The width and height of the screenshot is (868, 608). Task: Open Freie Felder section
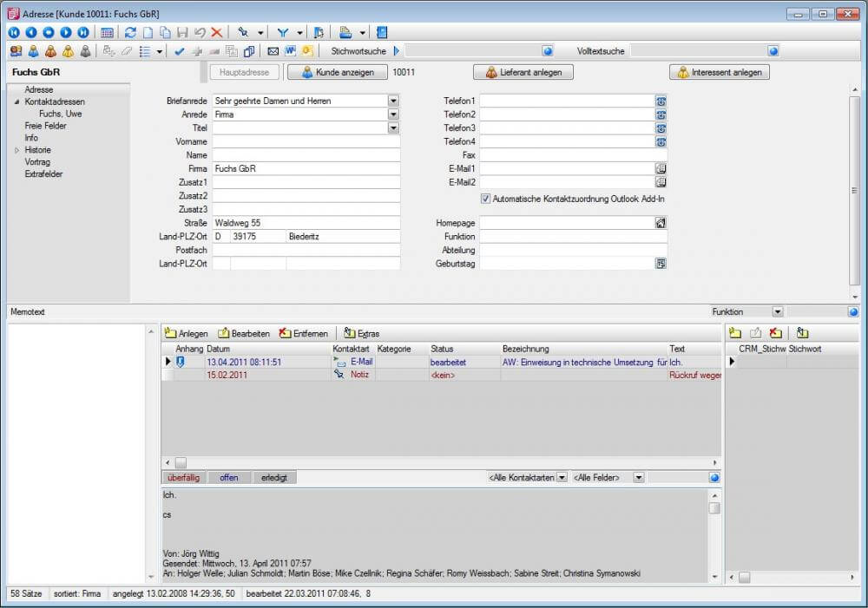point(45,126)
